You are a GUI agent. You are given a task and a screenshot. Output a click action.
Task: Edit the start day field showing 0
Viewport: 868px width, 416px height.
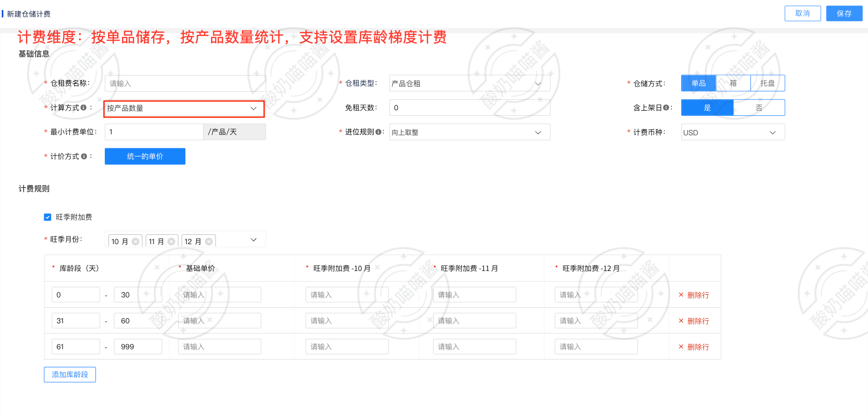(76, 295)
